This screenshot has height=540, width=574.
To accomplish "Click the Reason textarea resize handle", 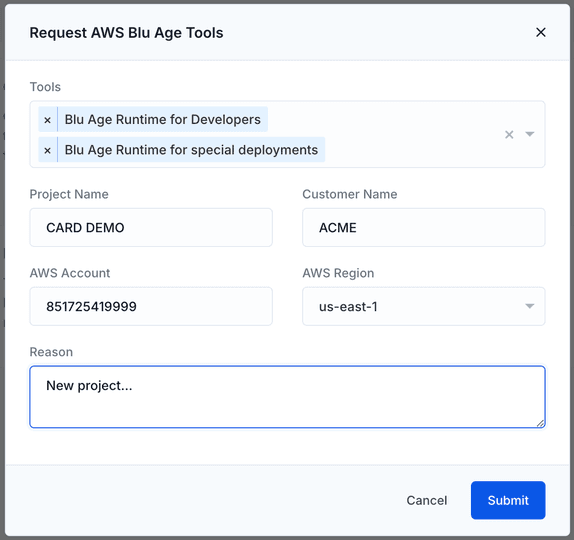I will click(540, 423).
